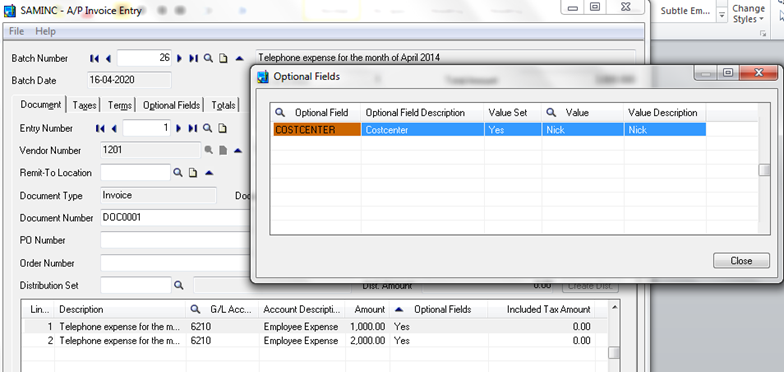Click the Distribution Set input field
Image resolution: width=784 pixels, height=372 pixels.
[x=136, y=285]
